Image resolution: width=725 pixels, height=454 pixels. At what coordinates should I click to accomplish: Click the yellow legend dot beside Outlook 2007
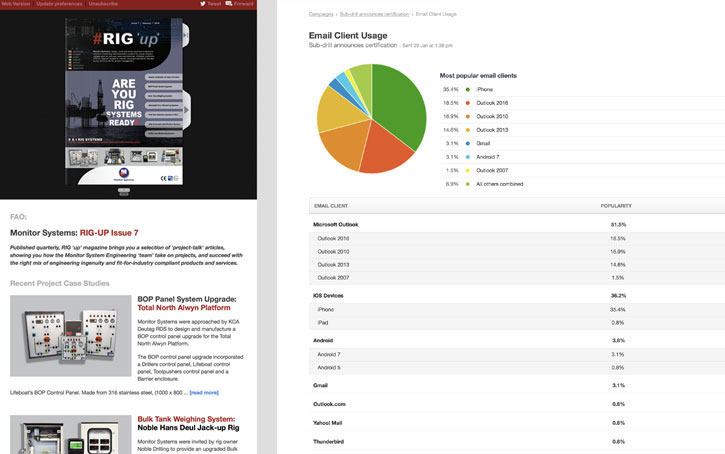pyautogui.click(x=467, y=171)
